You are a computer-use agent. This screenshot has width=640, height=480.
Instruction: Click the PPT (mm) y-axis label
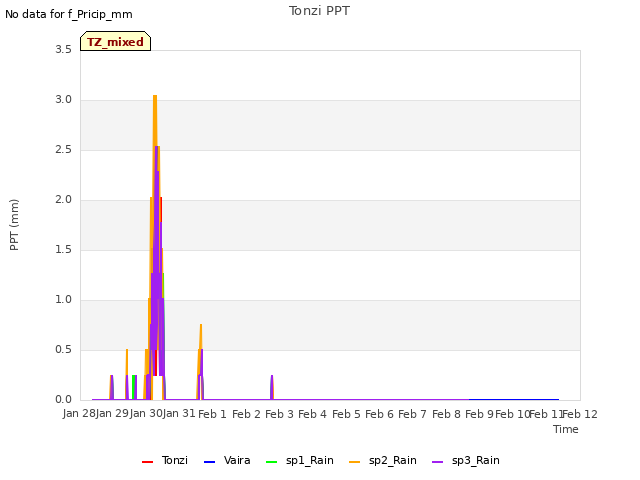coord(14,224)
